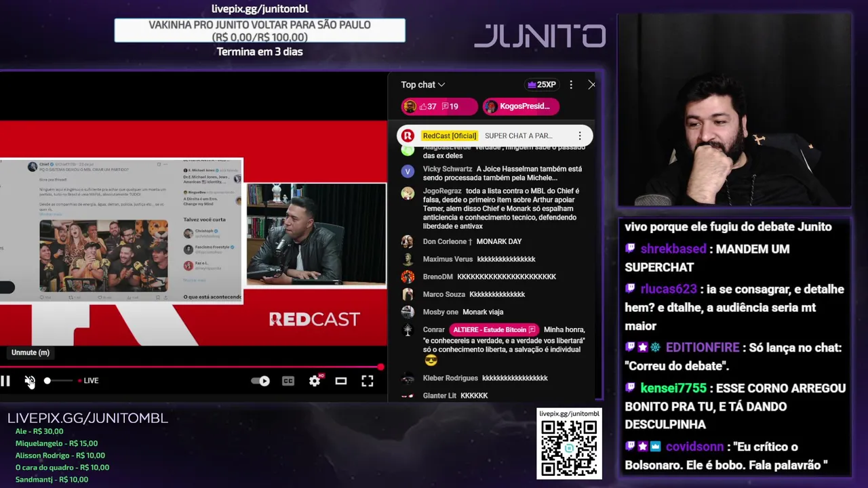The width and height of the screenshot is (868, 488).
Task: Click Mosby one's chat avatar
Action: point(408,312)
